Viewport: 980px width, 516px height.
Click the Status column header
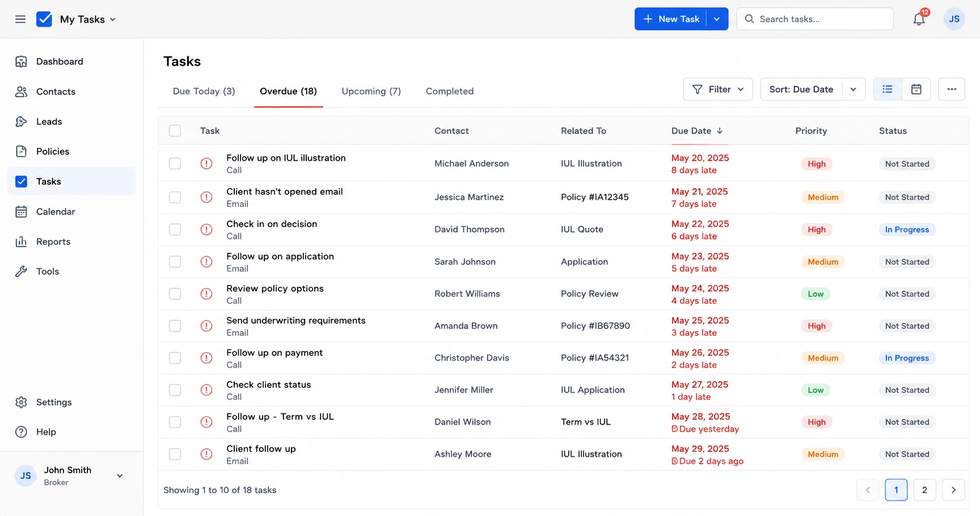(x=893, y=130)
